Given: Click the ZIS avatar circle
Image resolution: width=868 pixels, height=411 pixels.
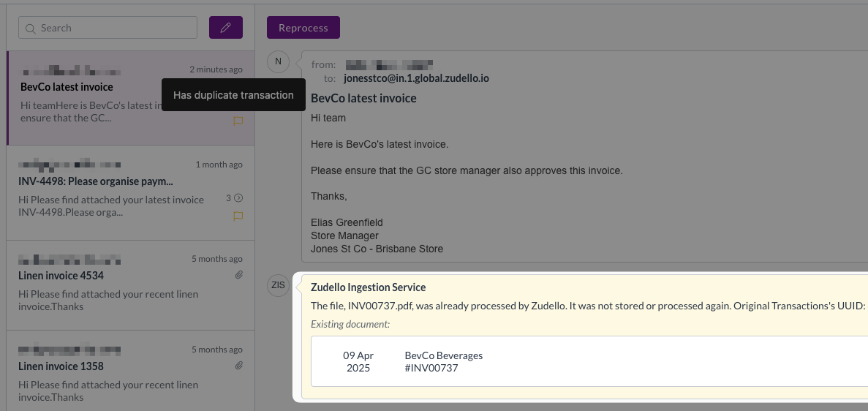Looking at the screenshot, I should pyautogui.click(x=278, y=285).
